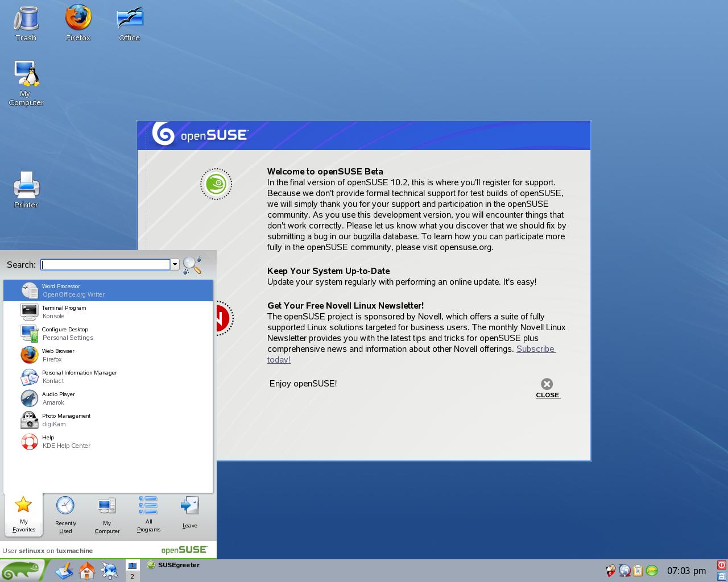This screenshot has width=728, height=582.
Task: Open the Printer desktop icon
Action: (26, 189)
